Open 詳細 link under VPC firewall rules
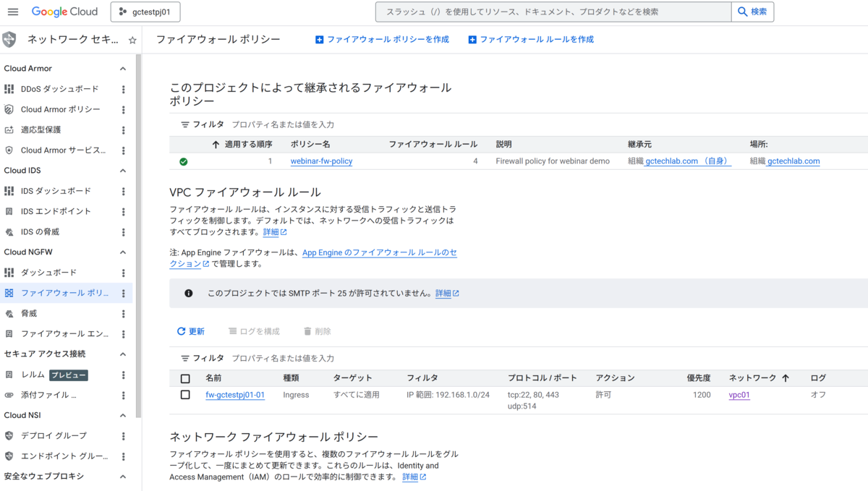868x491 pixels. [275, 233]
